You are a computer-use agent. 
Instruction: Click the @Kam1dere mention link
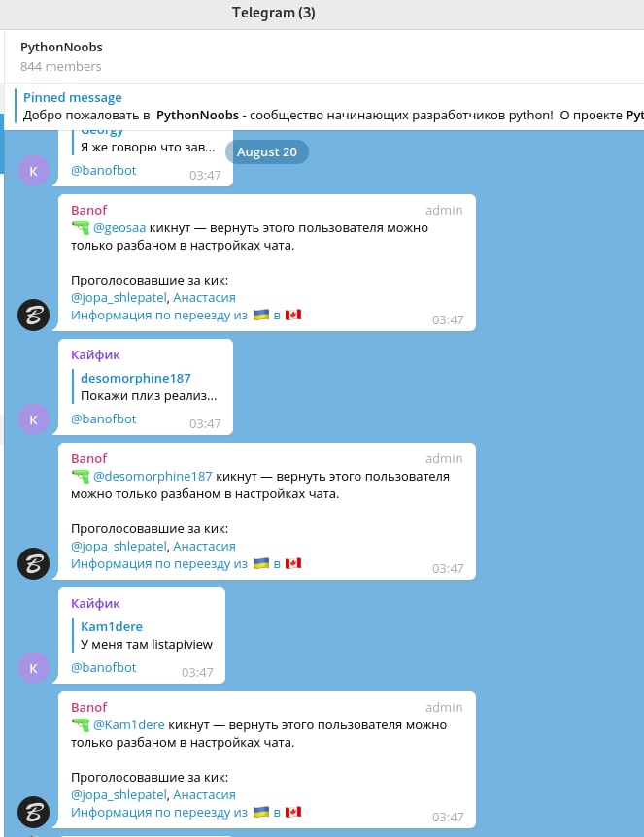tap(128, 725)
